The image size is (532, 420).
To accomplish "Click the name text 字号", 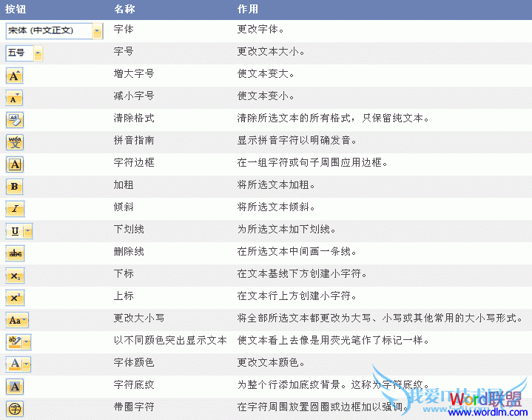I will pyautogui.click(x=124, y=51).
